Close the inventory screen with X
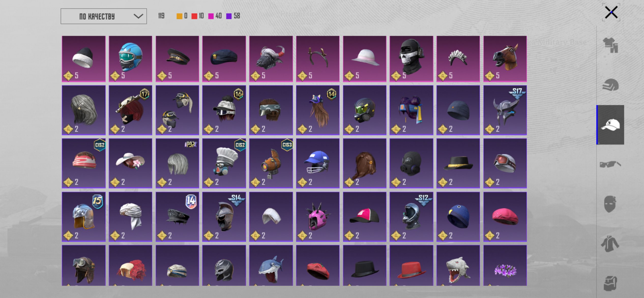This screenshot has width=644, height=298. point(611,12)
